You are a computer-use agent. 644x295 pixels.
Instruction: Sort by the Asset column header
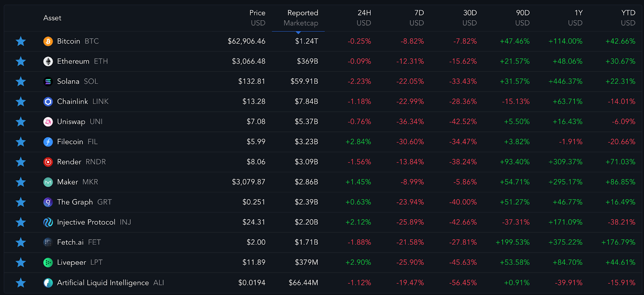pos(52,18)
